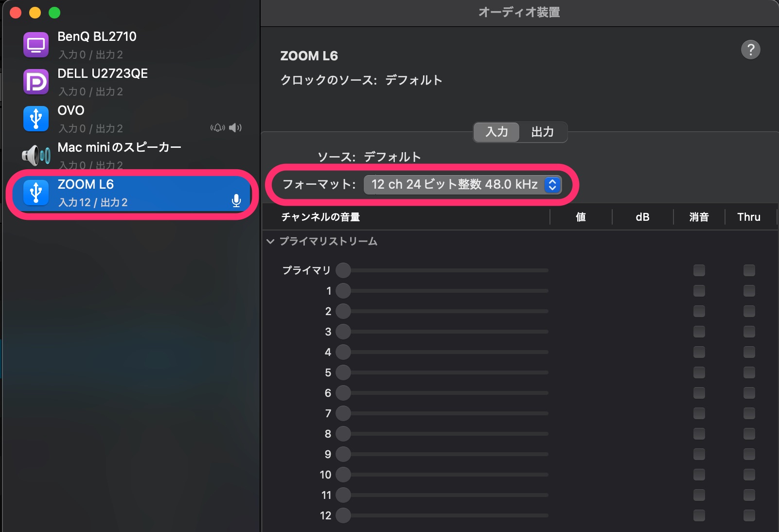The width and height of the screenshot is (779, 532).
Task: Click the channel 1 volume slider
Action: click(442, 291)
